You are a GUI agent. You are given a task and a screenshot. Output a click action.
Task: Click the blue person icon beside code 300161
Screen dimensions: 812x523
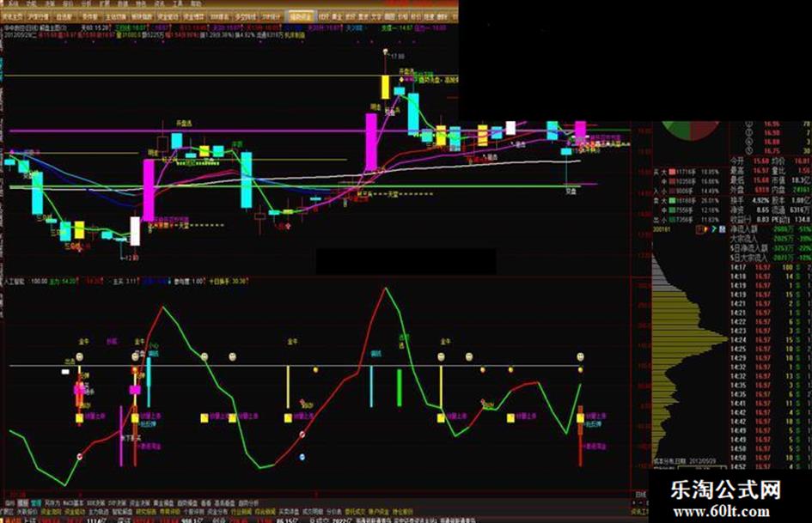pos(722,229)
